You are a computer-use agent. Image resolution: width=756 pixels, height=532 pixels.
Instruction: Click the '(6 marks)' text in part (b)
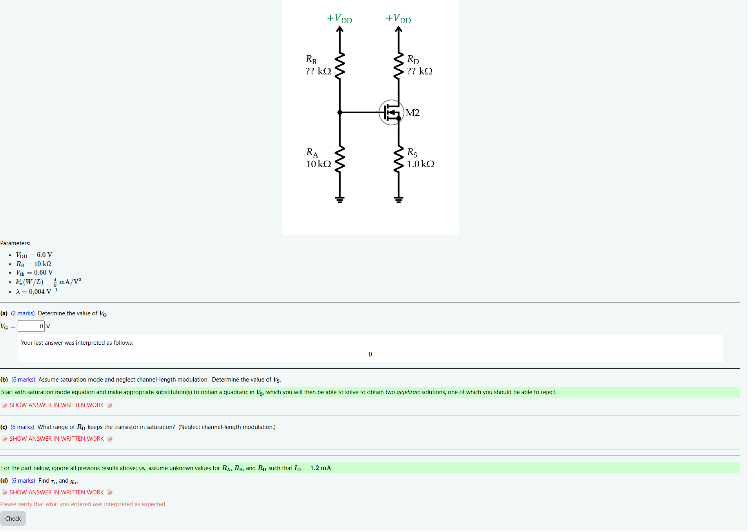pyautogui.click(x=23, y=380)
